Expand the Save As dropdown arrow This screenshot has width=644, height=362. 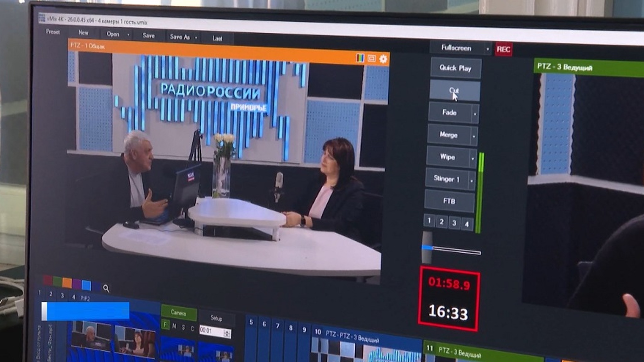[196, 38]
